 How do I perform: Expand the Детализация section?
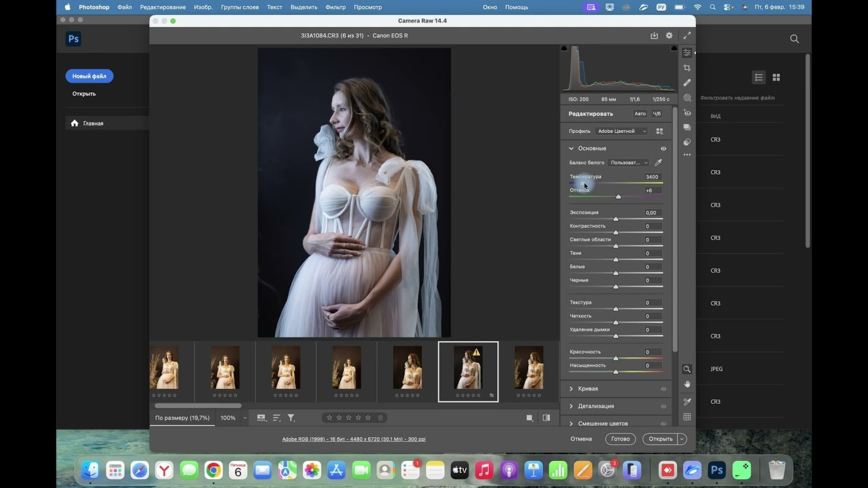(571, 406)
